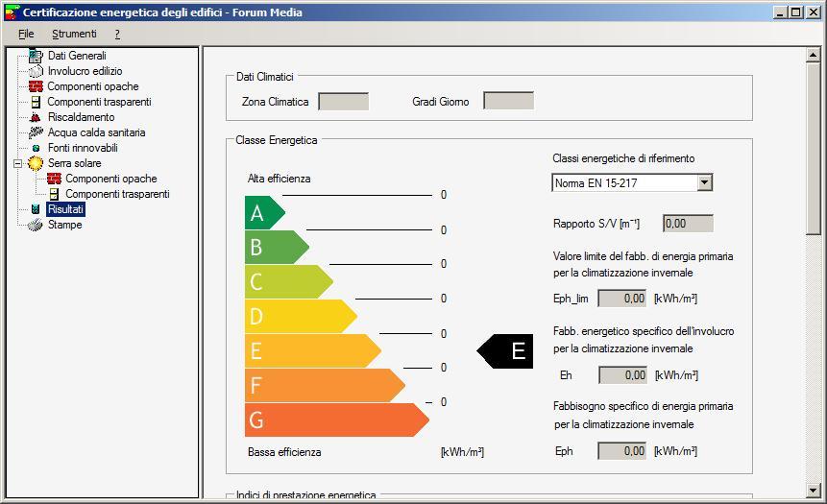Click the Serra solare sun icon
Screen dimensions: 827x504
click(36, 163)
